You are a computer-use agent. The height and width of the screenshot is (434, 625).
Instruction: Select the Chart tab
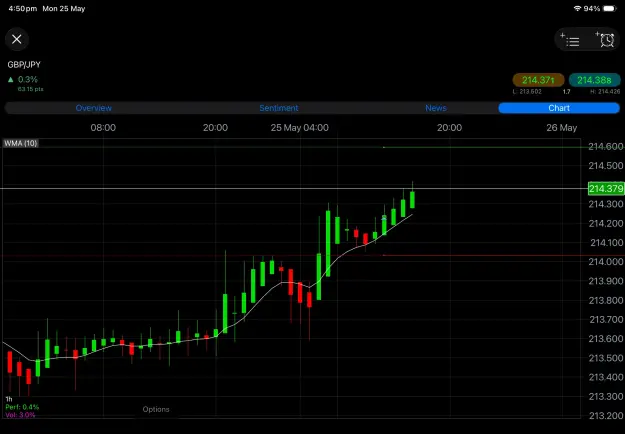559,108
